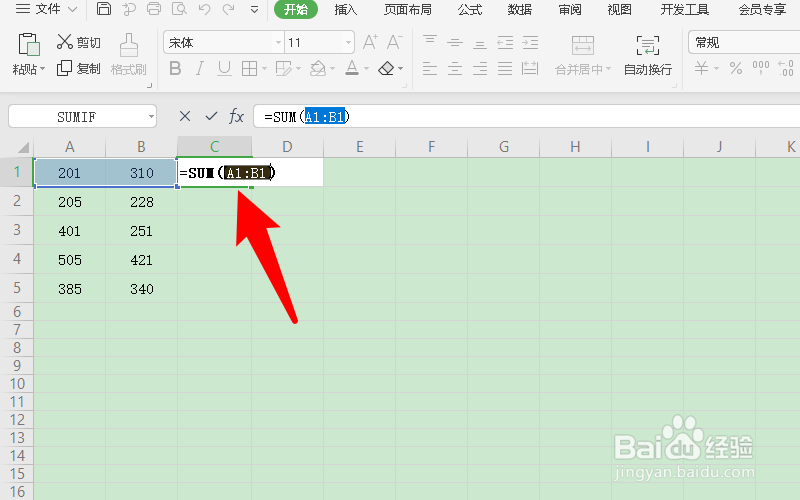This screenshot has width=800, height=500.
Task: Switch to the 公式 tab
Action: (470, 9)
